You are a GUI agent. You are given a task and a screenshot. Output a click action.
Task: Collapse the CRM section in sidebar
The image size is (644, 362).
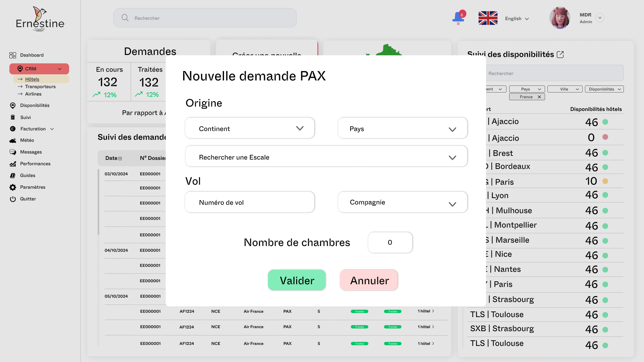(59, 69)
